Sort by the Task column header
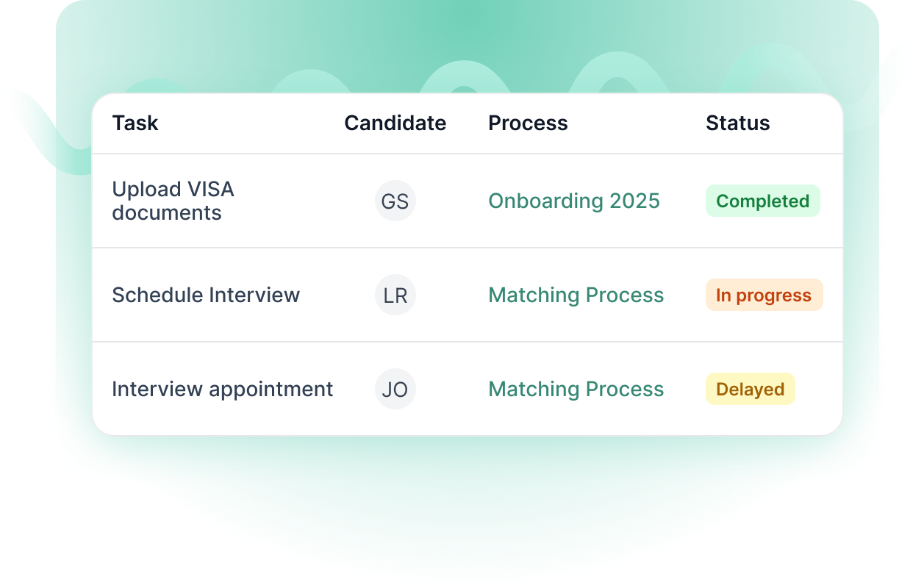Screen dimensions: 924x588 pyautogui.click(x=135, y=123)
